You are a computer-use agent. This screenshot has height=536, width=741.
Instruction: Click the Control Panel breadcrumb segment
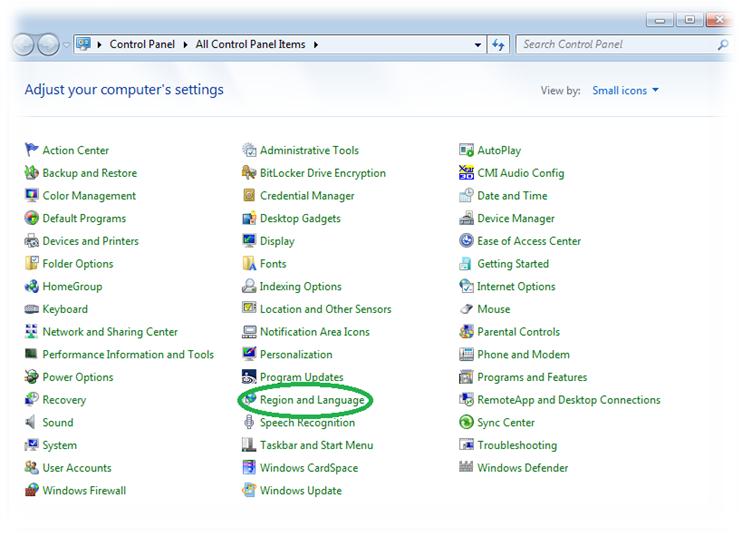(142, 44)
